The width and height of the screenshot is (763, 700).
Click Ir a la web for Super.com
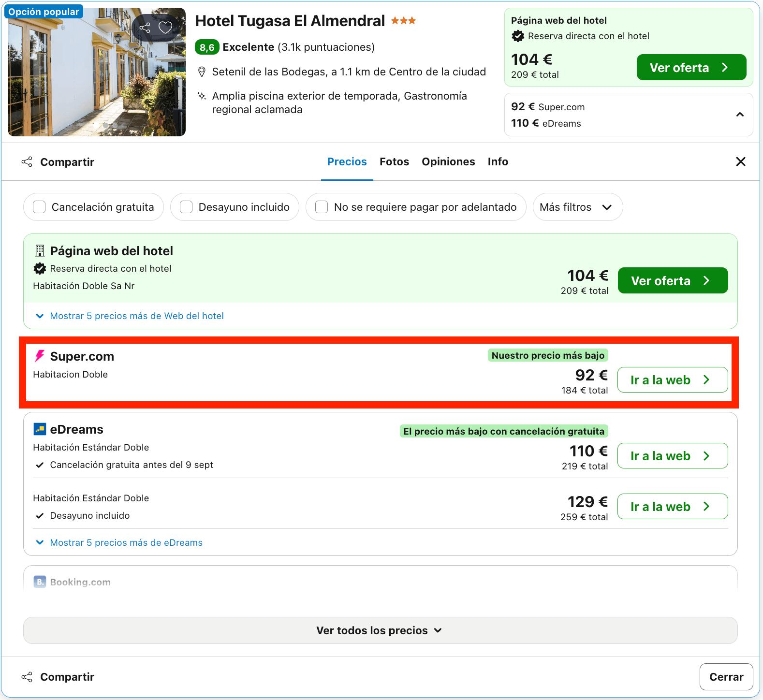click(x=673, y=380)
